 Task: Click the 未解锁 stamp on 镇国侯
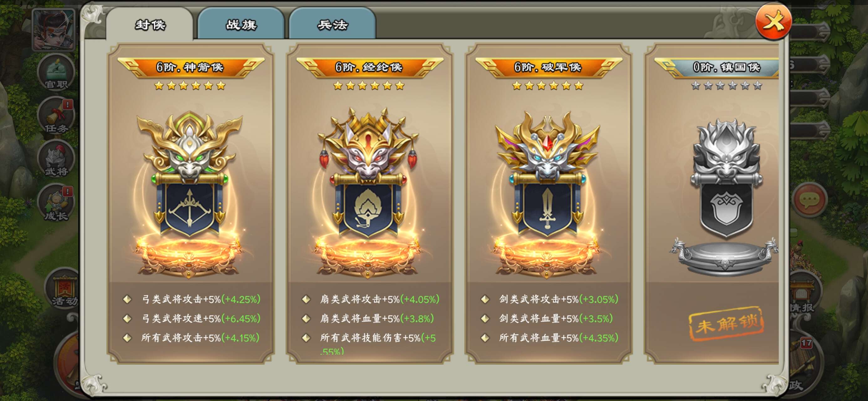[x=726, y=323]
